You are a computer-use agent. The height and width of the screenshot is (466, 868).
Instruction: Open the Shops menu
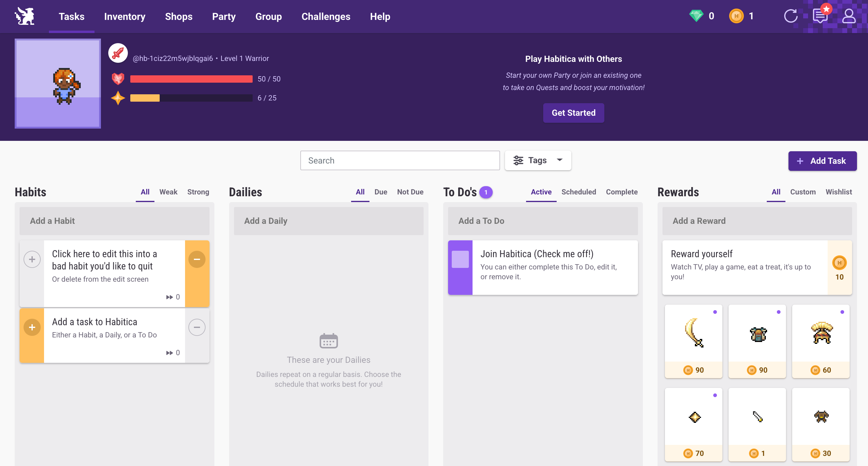click(179, 16)
